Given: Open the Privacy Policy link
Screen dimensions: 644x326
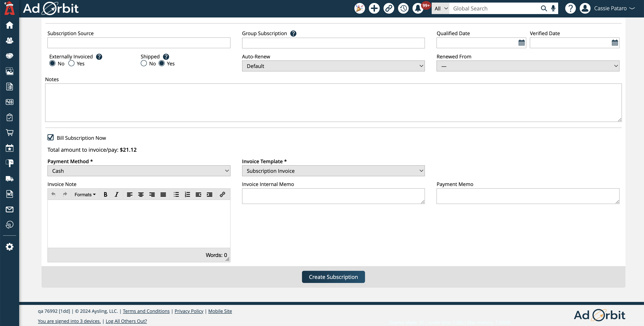Looking at the screenshot, I should [x=189, y=311].
